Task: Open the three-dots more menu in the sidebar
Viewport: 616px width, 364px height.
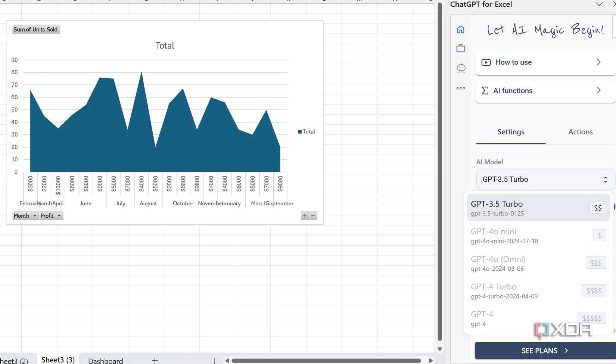Action: pyautogui.click(x=461, y=88)
